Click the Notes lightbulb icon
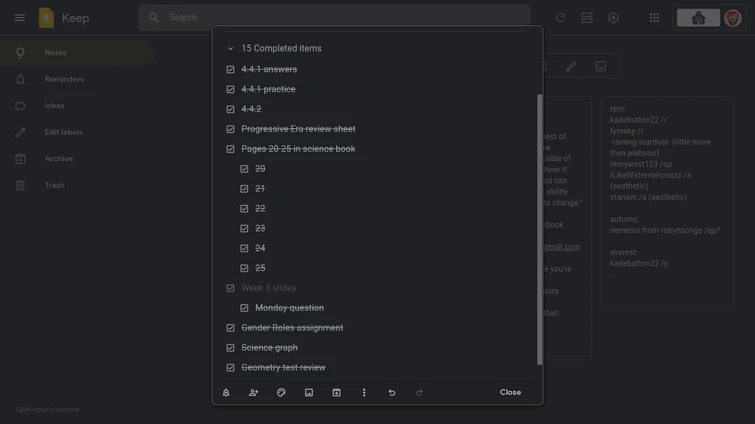 point(20,52)
